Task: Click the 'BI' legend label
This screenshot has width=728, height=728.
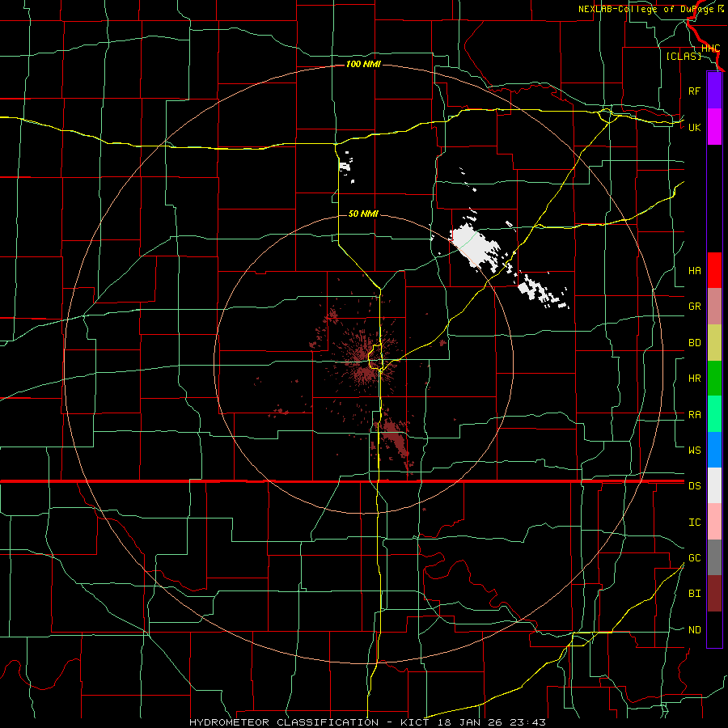Action: point(694,594)
